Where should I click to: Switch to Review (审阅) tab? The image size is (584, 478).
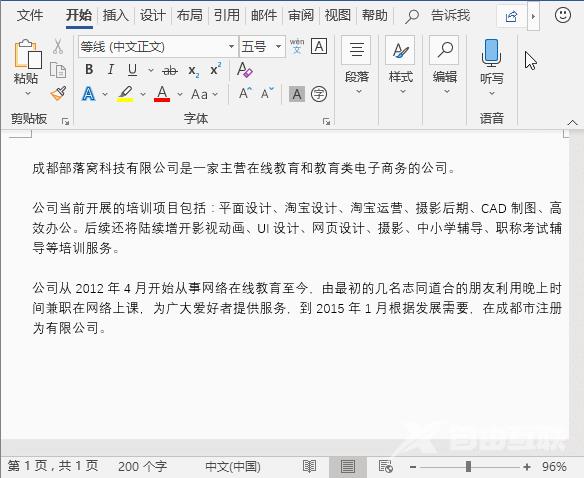point(301,16)
